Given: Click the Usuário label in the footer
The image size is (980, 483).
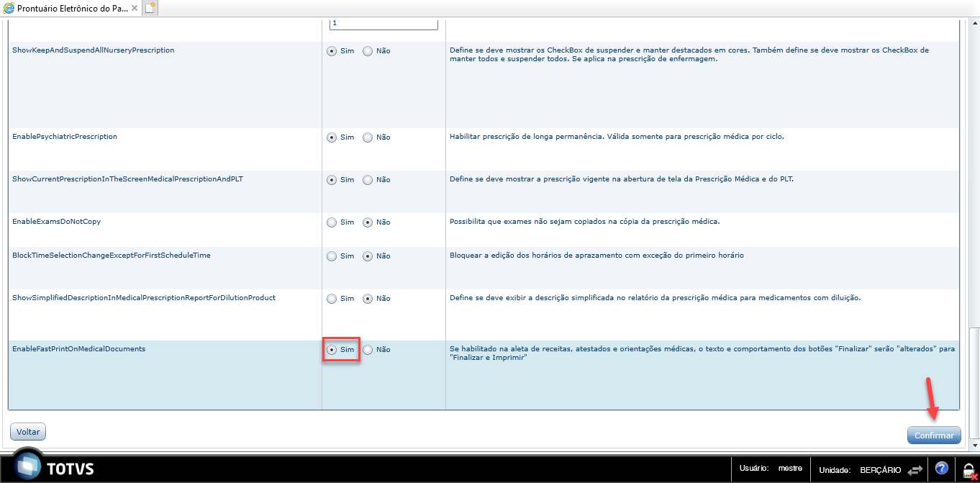Looking at the screenshot, I should (754, 469).
